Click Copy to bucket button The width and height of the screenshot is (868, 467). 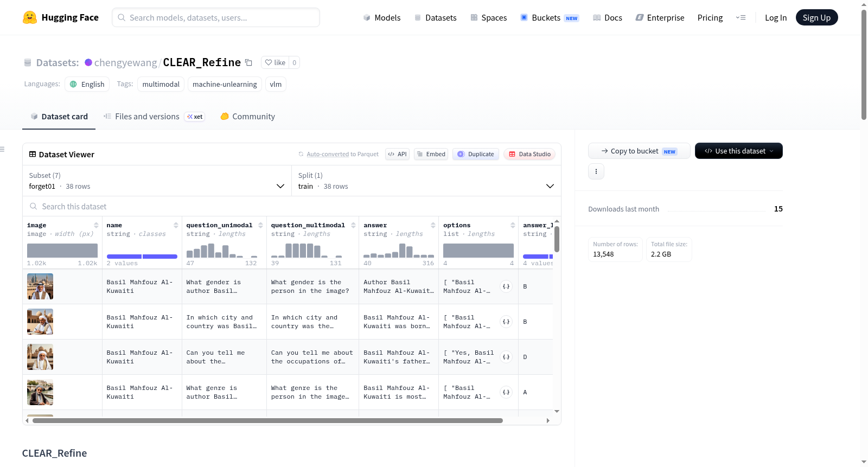point(639,151)
